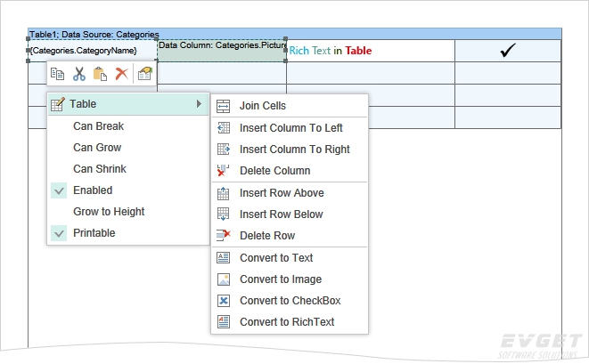Select the {Categories.CategoryName} cell
The width and height of the screenshot is (589, 364).
[93, 50]
